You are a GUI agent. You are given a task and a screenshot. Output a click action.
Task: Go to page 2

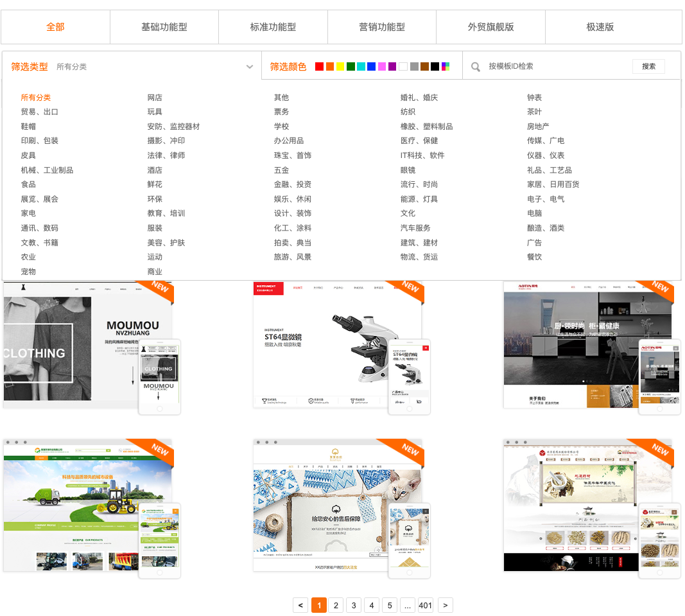coord(336,605)
